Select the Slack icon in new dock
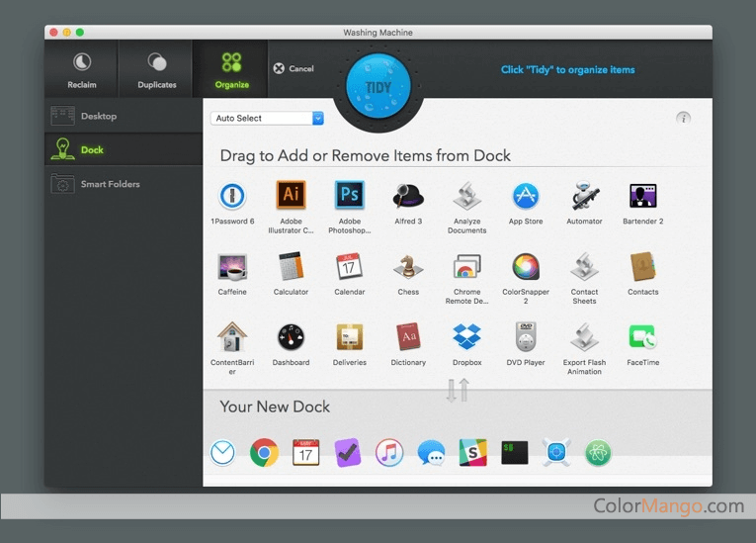 click(472, 453)
